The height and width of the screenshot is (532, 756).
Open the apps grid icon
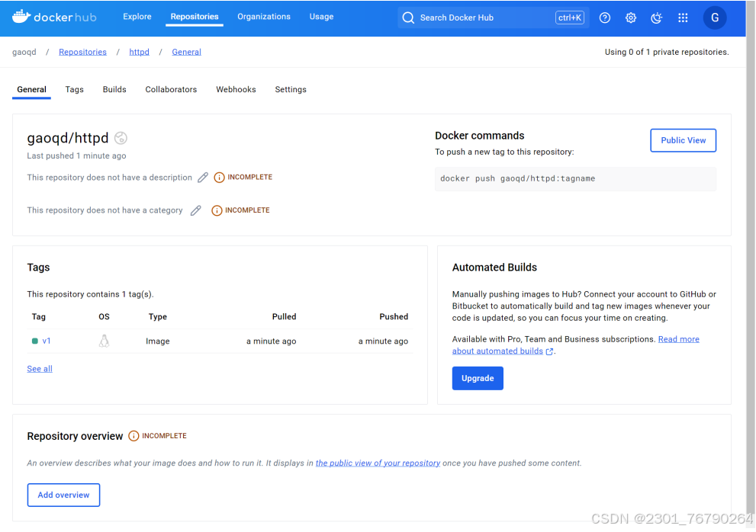[683, 18]
